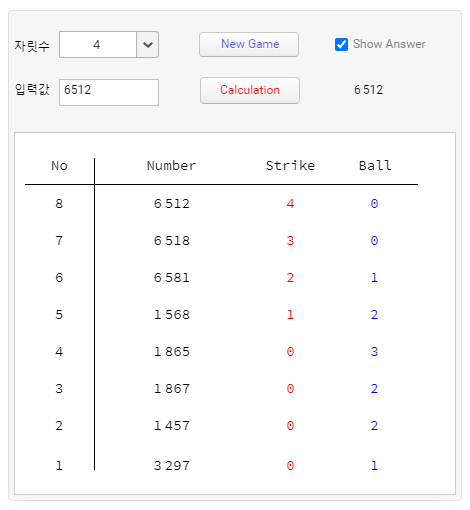
Task: Click the strike value 4 in row 8
Action: click(290, 204)
